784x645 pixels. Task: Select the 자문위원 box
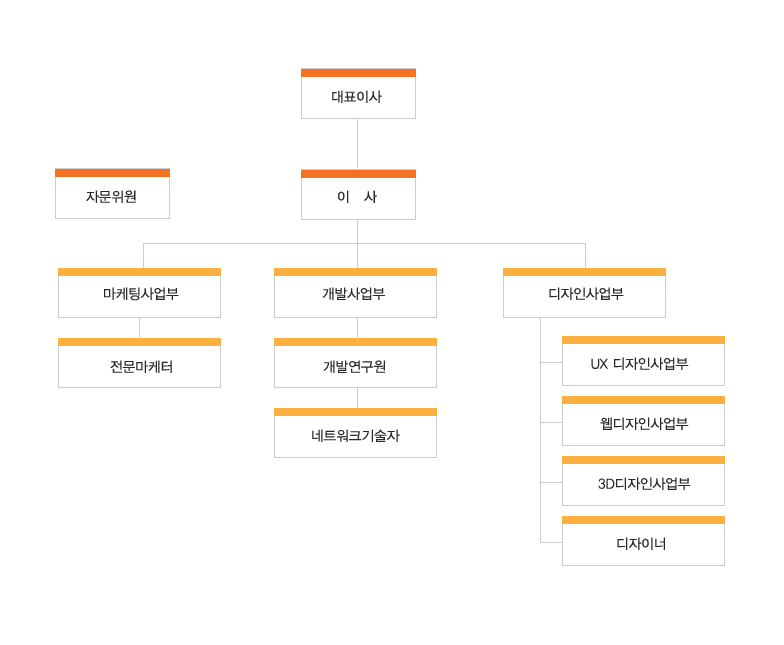click(112, 197)
